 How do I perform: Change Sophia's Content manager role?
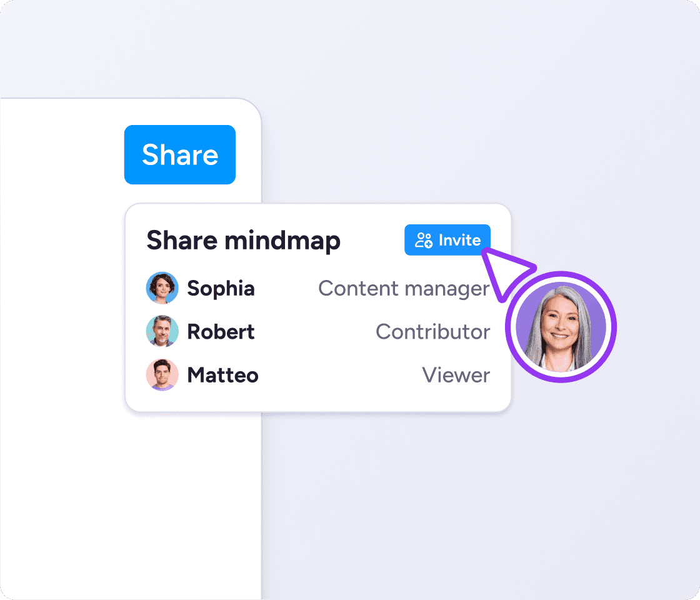pos(404,288)
